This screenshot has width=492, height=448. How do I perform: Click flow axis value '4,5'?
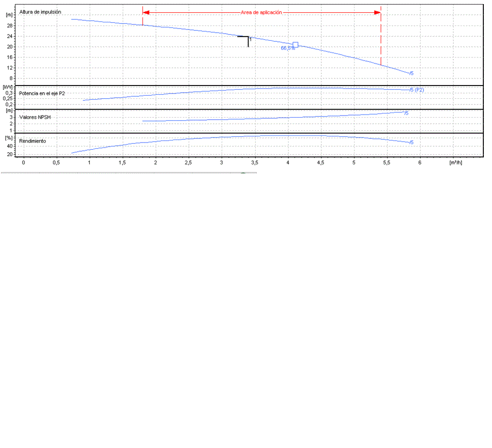(x=320, y=163)
